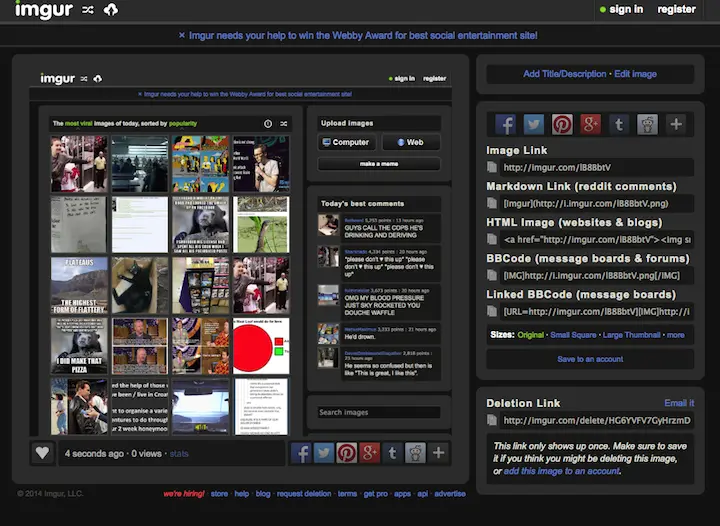Share on Reddit from the right sidebar
This screenshot has height=526, width=720.
tap(647, 124)
